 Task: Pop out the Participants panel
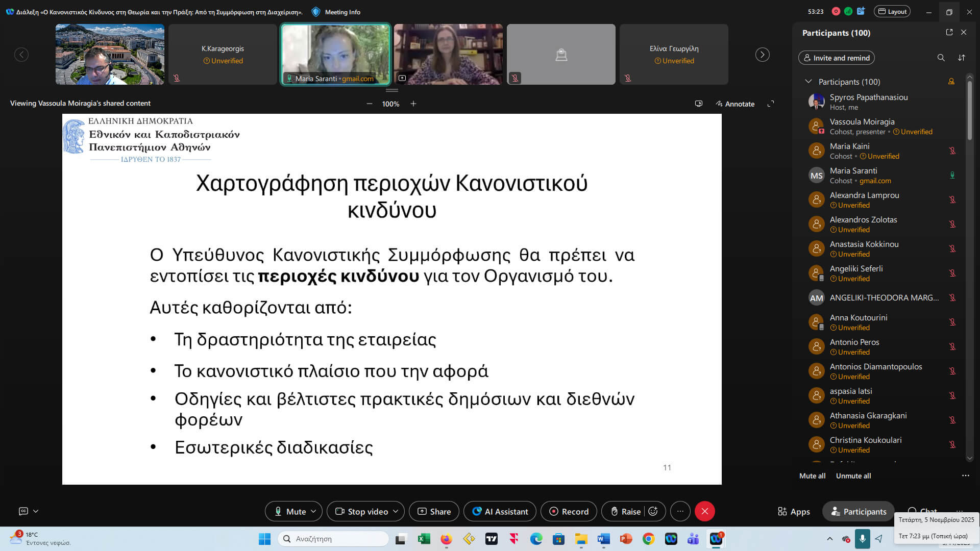[x=949, y=32]
